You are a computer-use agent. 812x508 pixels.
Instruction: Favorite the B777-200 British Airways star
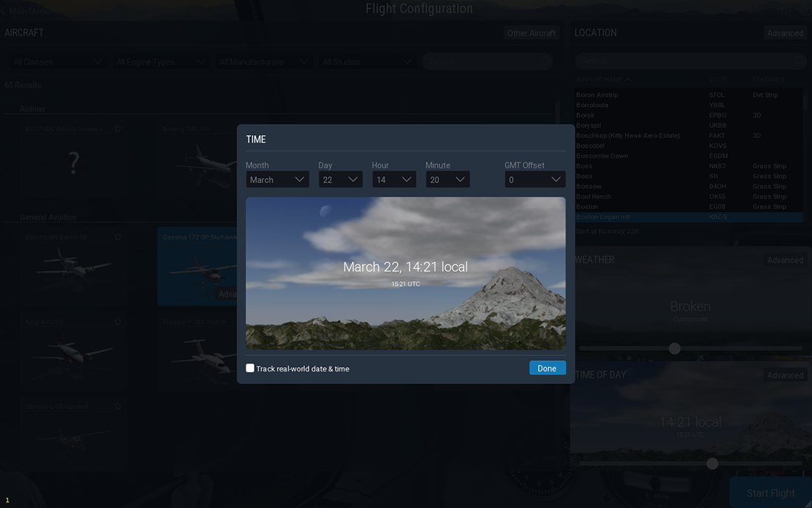tap(118, 128)
